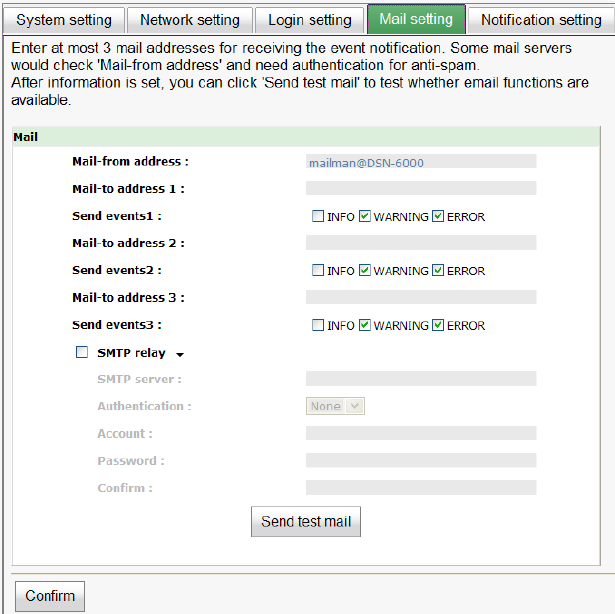Expand the SMTP relay arrow
The width and height of the screenshot is (615, 614).
click(x=180, y=354)
